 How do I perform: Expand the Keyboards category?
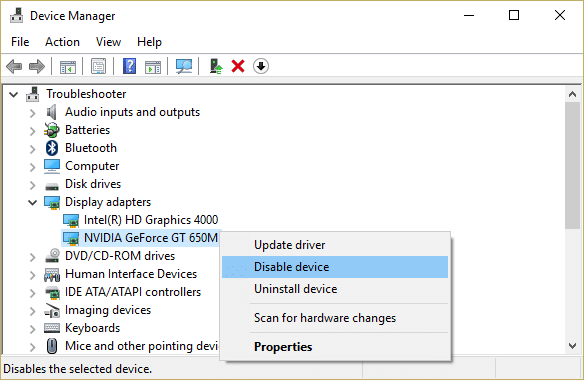tap(33, 329)
